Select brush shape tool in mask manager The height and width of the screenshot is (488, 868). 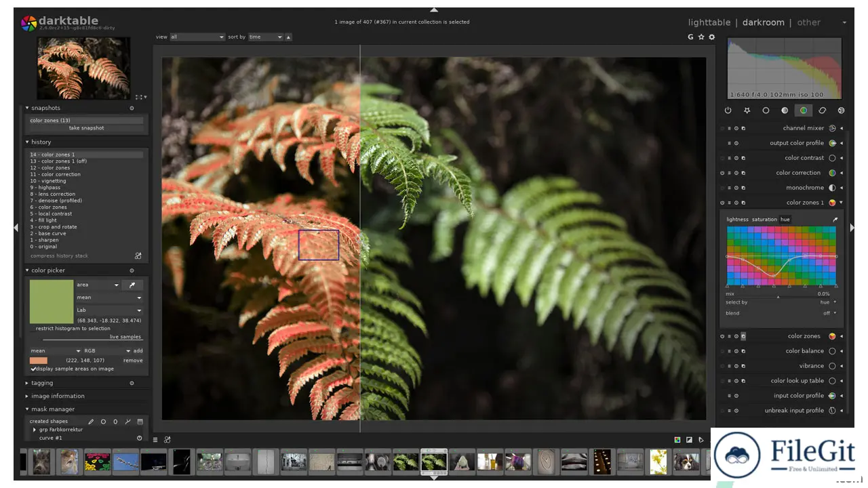91,422
